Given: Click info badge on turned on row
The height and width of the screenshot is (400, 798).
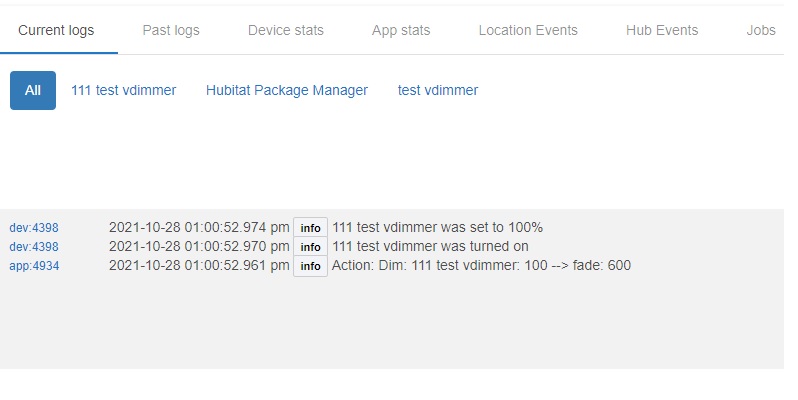Looking at the screenshot, I should click(310, 247).
